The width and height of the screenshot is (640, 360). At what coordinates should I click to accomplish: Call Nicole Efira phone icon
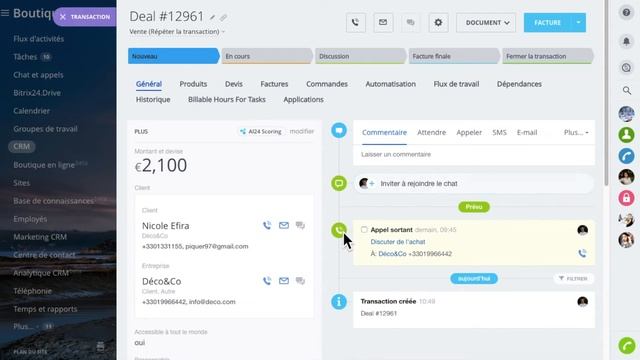[x=267, y=225]
